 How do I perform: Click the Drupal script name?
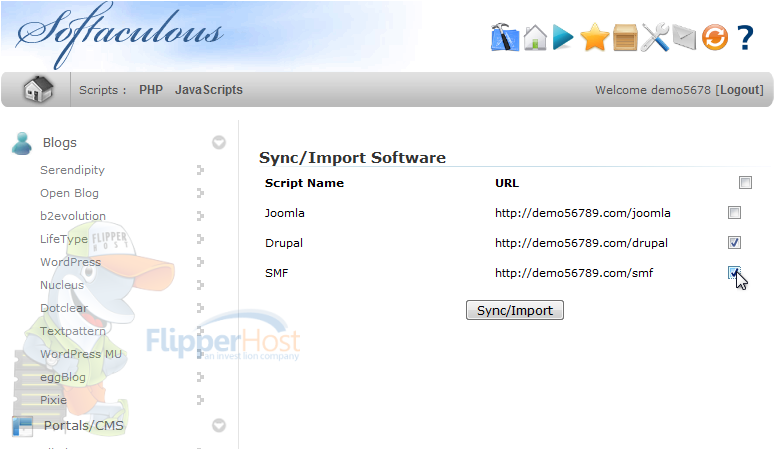(284, 243)
